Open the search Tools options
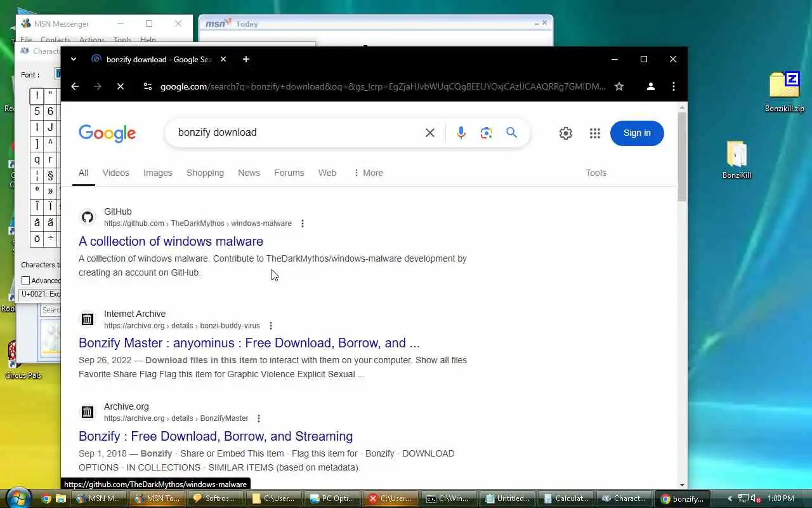812x508 pixels. pyautogui.click(x=596, y=173)
